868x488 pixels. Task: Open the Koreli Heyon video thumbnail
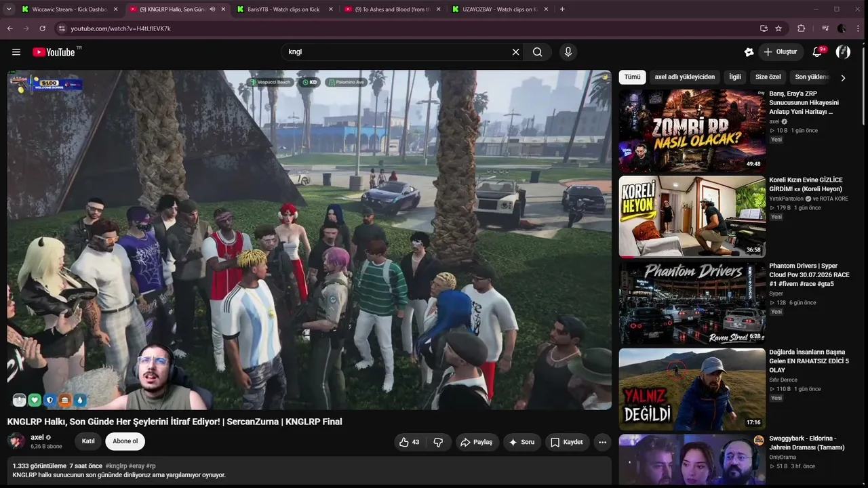692,217
